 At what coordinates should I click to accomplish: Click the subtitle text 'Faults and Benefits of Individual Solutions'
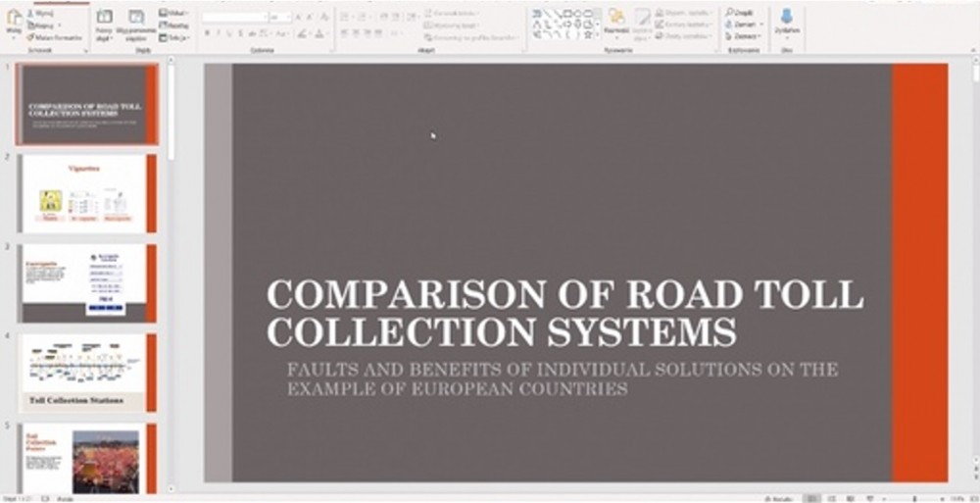(x=562, y=379)
